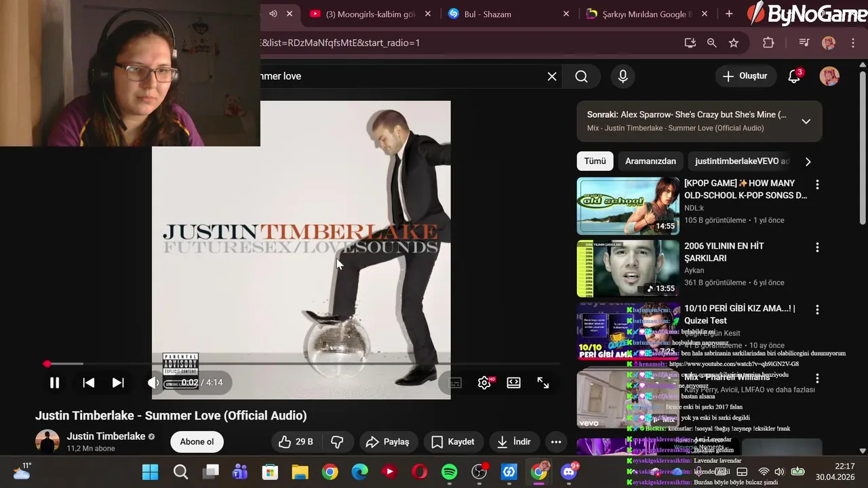The image size is (868, 488).
Task: Open Chrome extensions puzzle icon
Action: [768, 43]
